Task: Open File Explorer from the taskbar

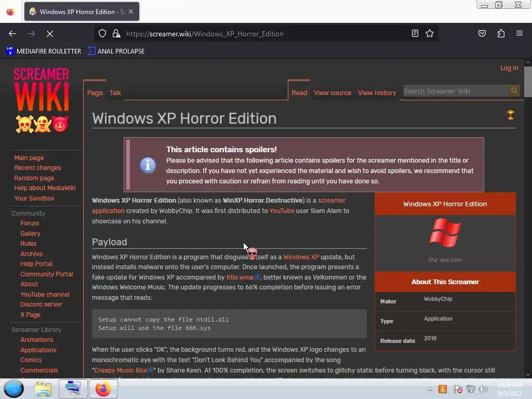Action: (x=43, y=389)
